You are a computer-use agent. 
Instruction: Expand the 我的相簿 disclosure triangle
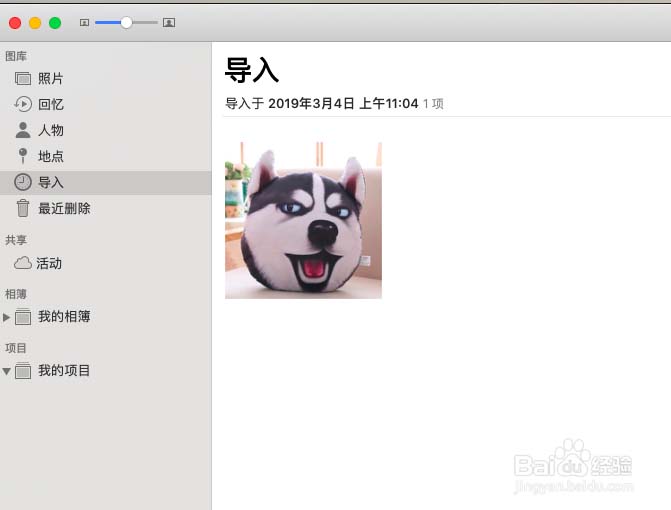(6, 317)
